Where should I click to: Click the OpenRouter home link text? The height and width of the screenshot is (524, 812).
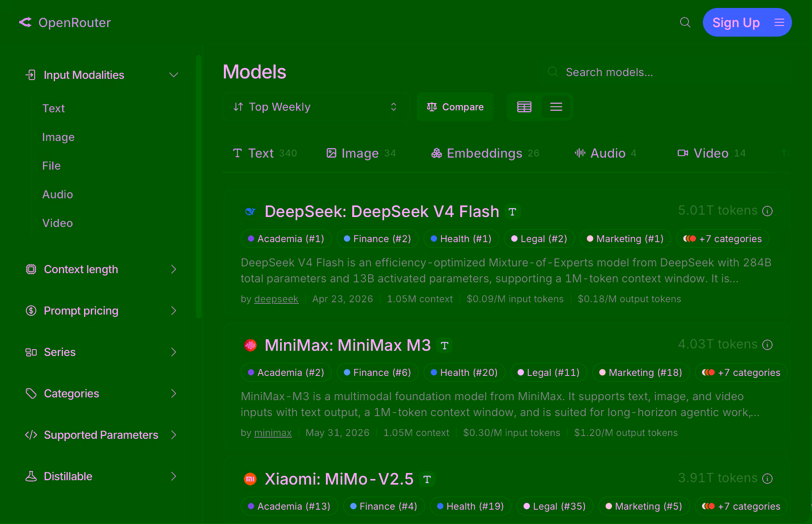click(75, 23)
